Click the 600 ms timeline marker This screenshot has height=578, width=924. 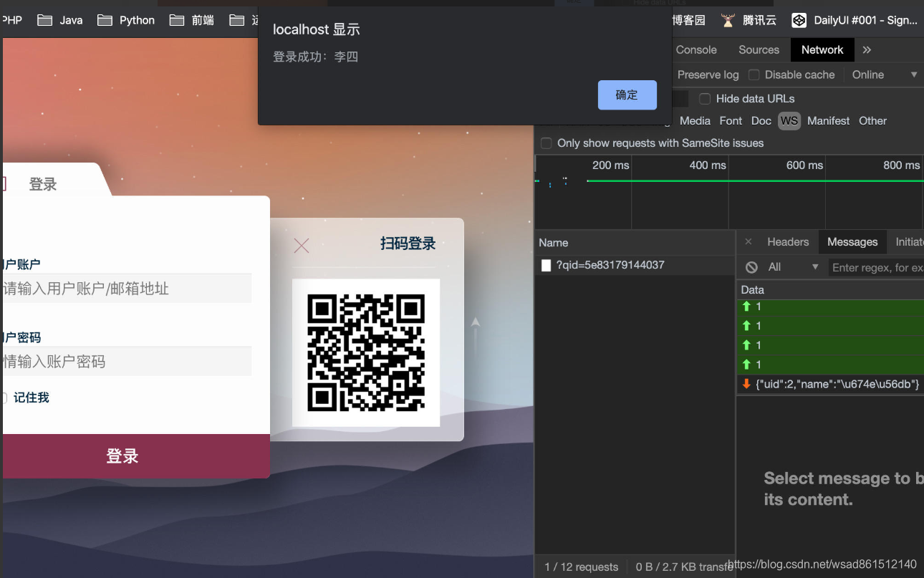tap(804, 165)
